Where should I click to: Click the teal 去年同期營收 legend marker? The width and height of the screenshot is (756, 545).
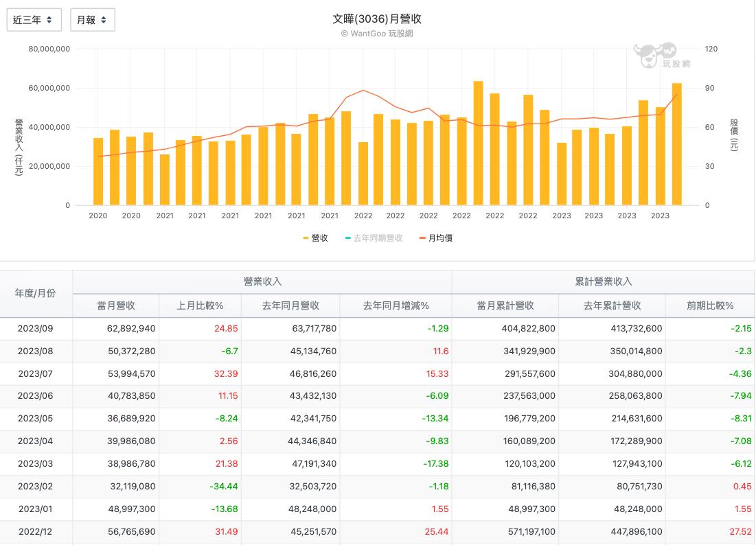[x=347, y=238]
